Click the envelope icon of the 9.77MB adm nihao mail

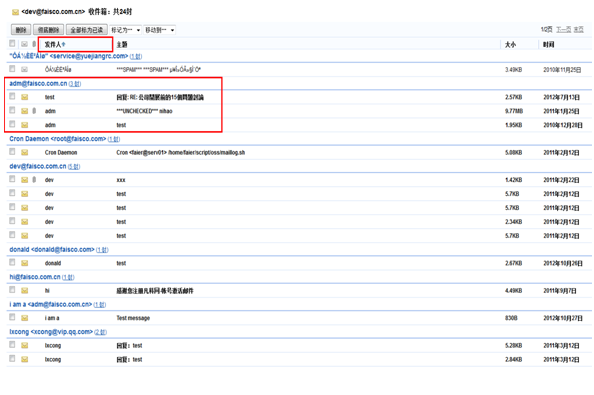(x=25, y=111)
